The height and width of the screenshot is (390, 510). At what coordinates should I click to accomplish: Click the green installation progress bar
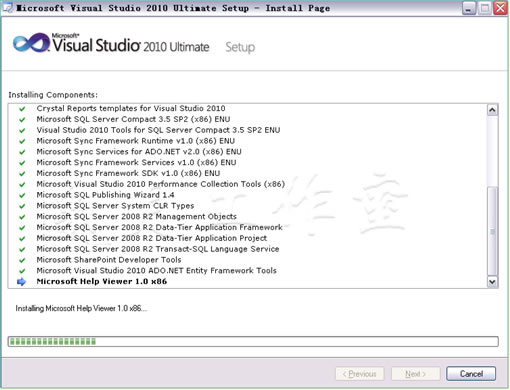pyautogui.click(x=253, y=341)
